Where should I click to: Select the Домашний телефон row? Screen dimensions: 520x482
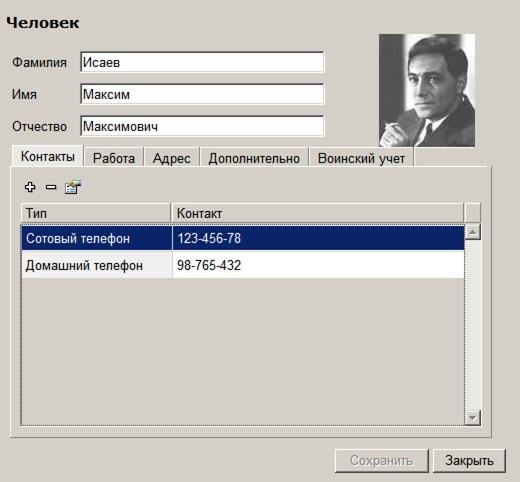coord(243,265)
